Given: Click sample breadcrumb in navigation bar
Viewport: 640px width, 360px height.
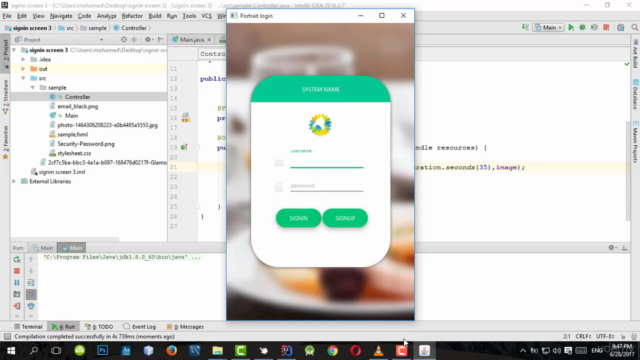Looking at the screenshot, I should [x=93, y=28].
